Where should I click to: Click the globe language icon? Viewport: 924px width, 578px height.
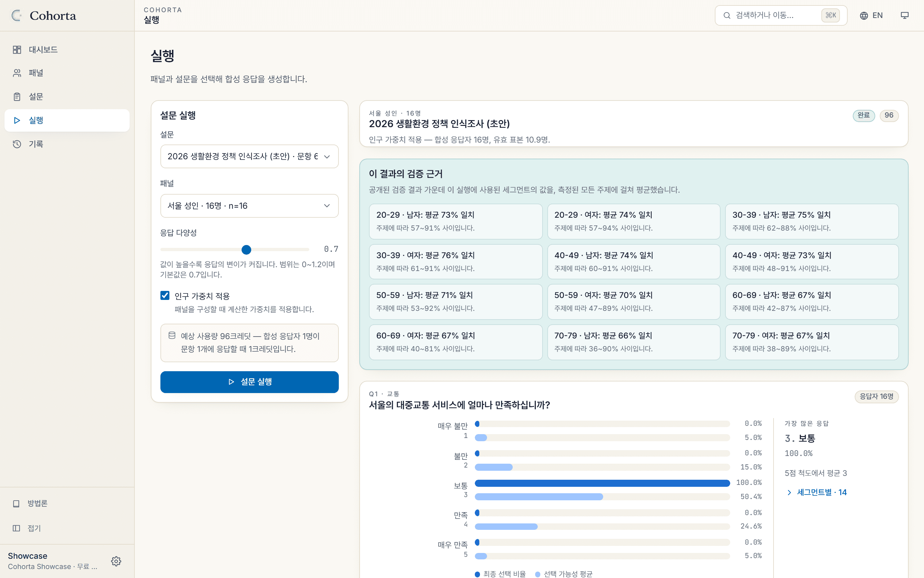coord(864,15)
